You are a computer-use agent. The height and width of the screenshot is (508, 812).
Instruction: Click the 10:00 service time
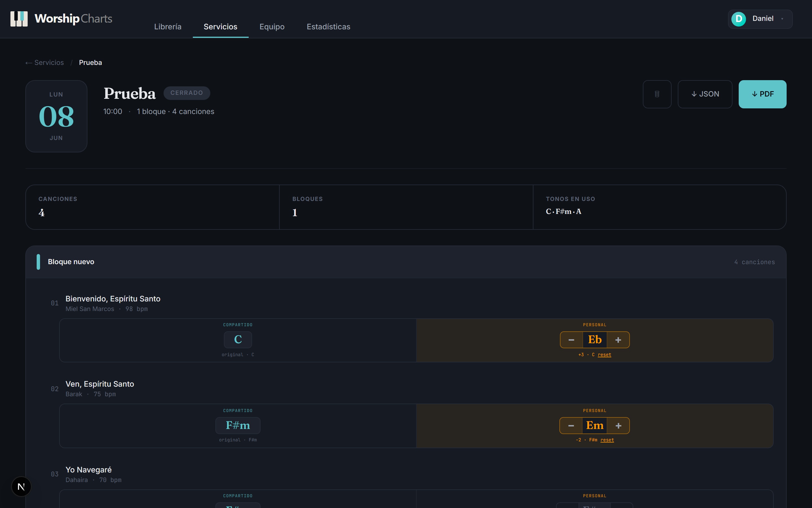pyautogui.click(x=113, y=111)
